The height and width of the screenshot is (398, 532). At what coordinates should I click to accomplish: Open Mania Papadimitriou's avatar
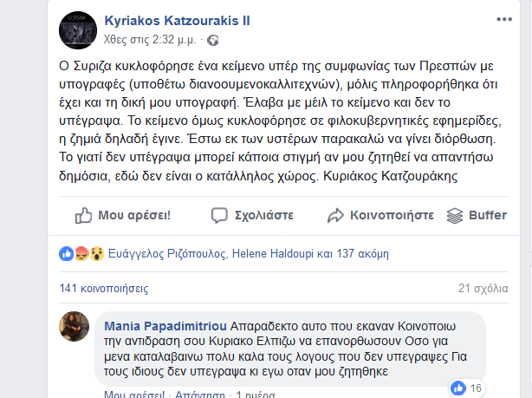click(x=75, y=329)
